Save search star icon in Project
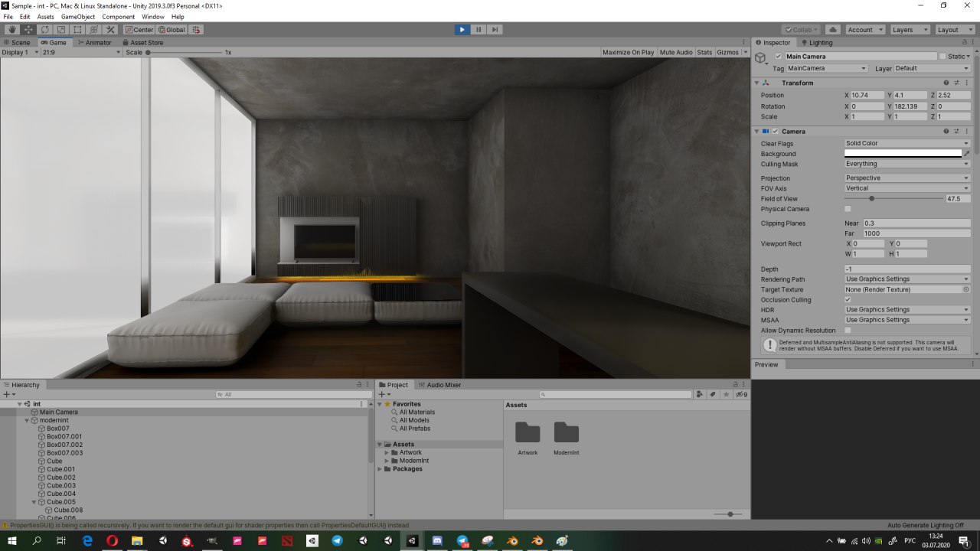980x551 pixels. (x=726, y=394)
